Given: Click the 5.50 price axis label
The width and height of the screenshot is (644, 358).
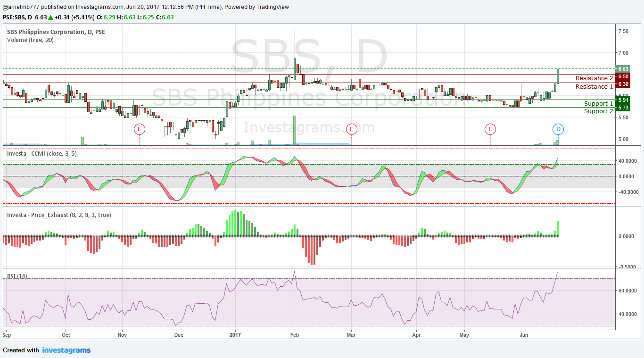Looking at the screenshot, I should click(x=623, y=117).
